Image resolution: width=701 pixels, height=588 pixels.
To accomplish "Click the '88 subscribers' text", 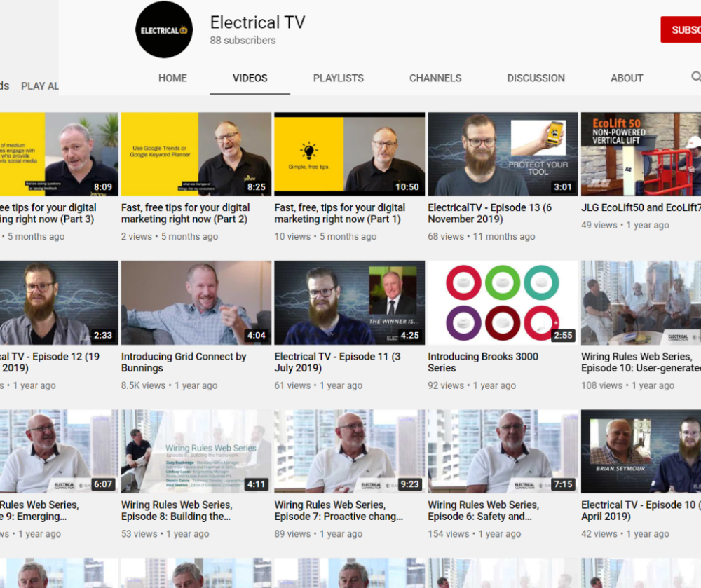I will click(x=243, y=40).
